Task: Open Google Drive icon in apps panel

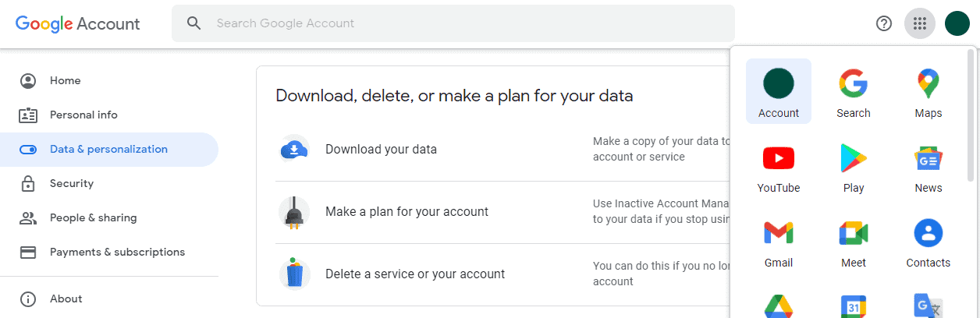Action: coord(779,305)
